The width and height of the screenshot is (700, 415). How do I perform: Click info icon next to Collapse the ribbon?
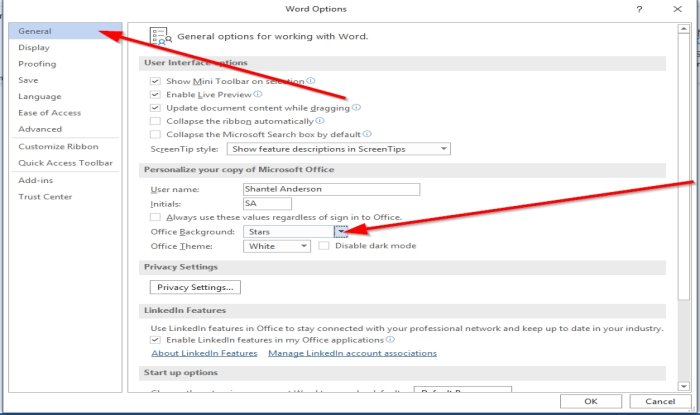click(x=320, y=120)
